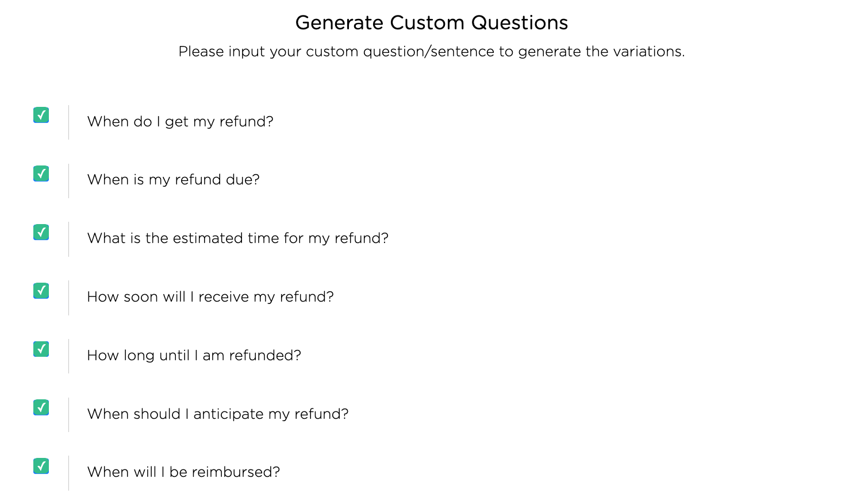Click the 'Please input your custom question' subtitle
This screenshot has height=501, width=868.
click(x=432, y=52)
